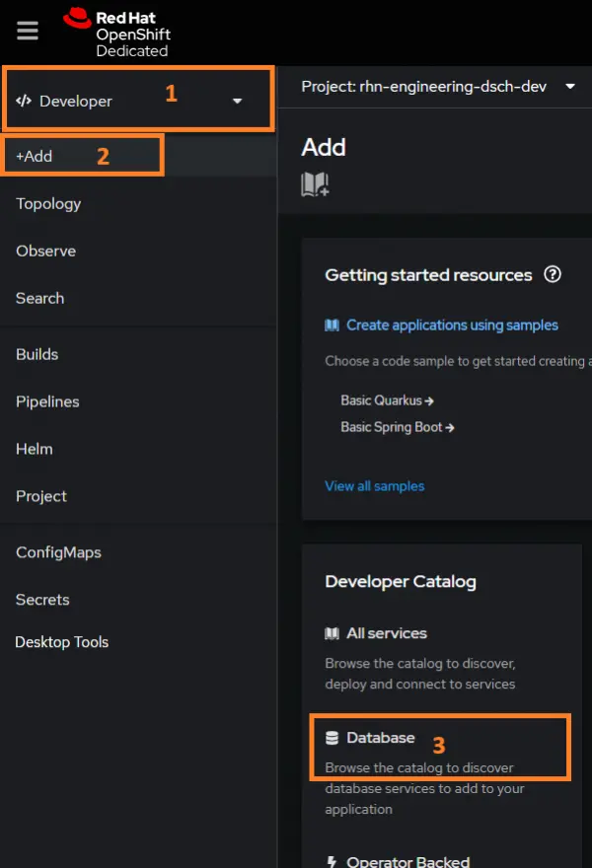Click the Developer Catalog heading

(401, 582)
